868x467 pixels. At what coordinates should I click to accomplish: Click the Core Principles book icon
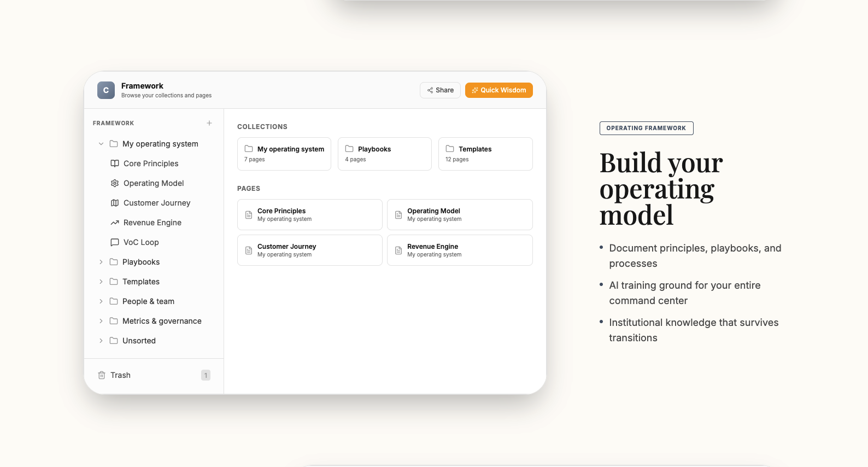(x=115, y=164)
